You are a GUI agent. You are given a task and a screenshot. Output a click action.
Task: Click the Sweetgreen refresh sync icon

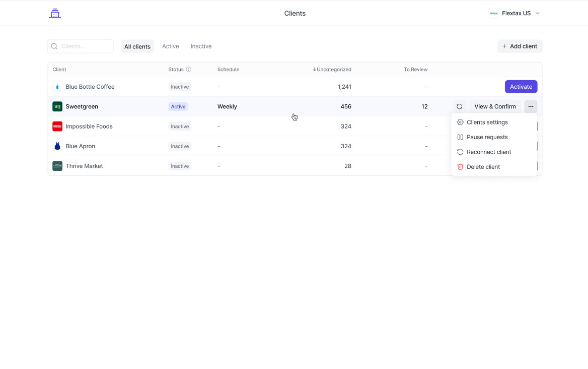pyautogui.click(x=459, y=106)
